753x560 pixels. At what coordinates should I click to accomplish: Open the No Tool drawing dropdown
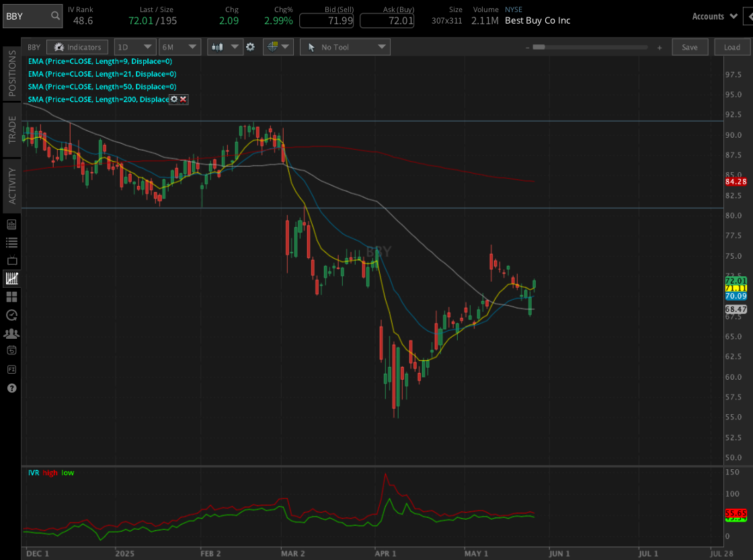345,47
